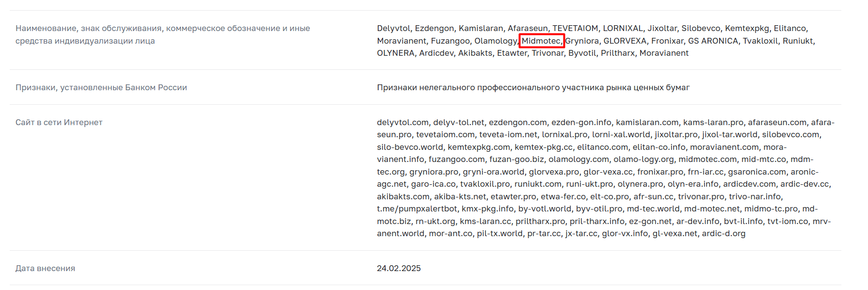
Task: Click the illegal securities market participant text
Action: pos(533,88)
